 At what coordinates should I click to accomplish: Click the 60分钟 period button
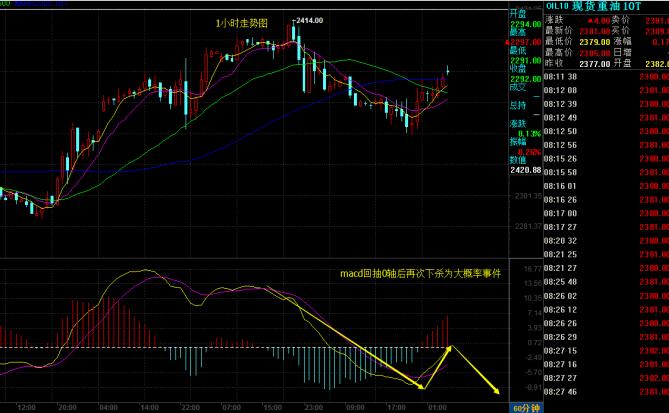(x=526, y=408)
